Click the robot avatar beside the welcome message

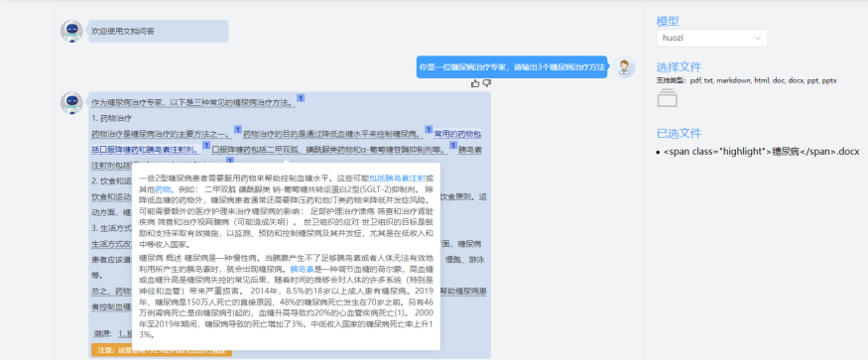(71, 31)
